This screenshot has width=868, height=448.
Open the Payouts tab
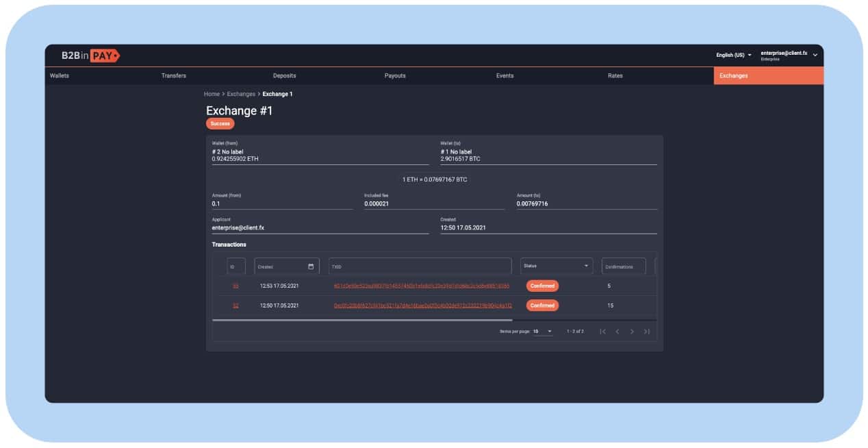coord(395,76)
